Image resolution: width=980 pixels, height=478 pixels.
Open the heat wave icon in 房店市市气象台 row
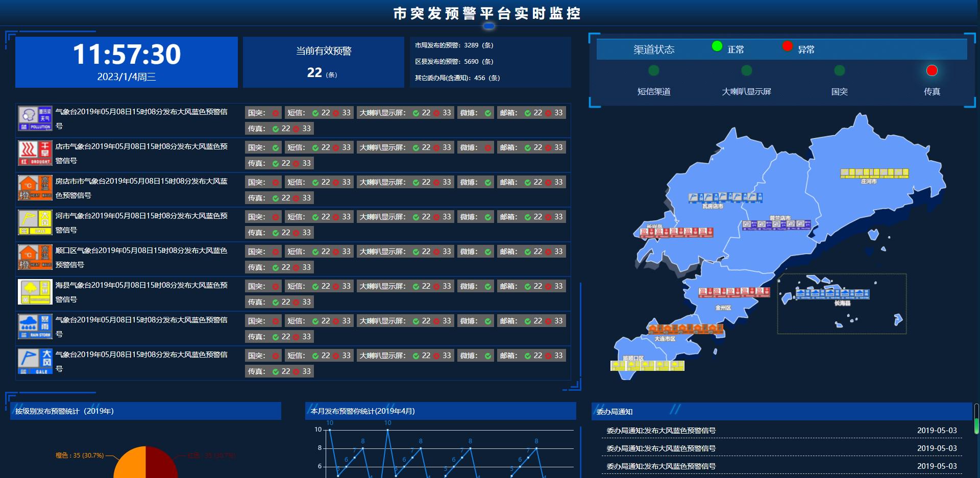35,188
